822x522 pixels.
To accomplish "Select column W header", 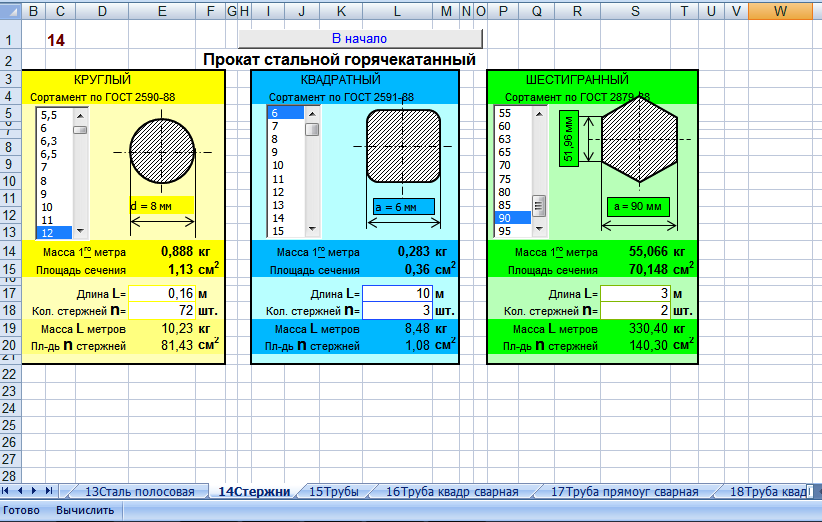I will pyautogui.click(x=780, y=11).
